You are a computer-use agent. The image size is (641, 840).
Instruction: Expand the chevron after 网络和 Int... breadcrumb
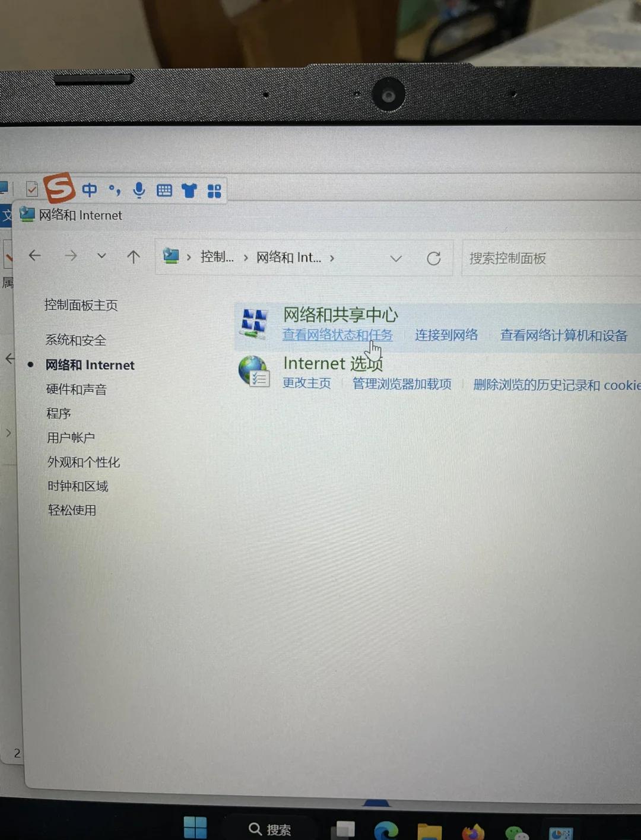click(332, 258)
